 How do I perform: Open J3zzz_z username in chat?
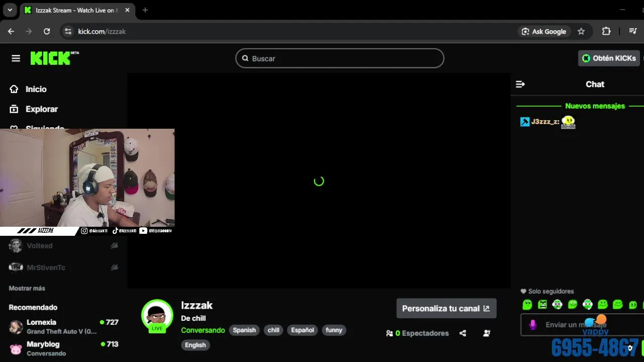(545, 122)
